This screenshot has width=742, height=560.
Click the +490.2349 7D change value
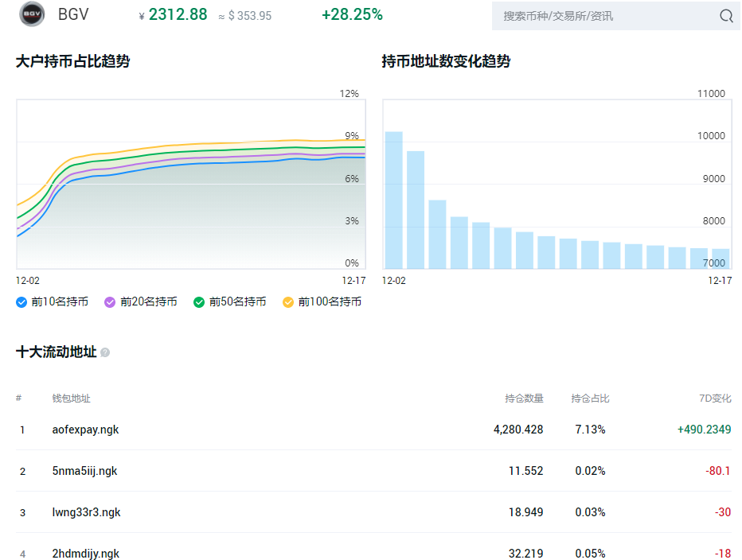coord(704,430)
